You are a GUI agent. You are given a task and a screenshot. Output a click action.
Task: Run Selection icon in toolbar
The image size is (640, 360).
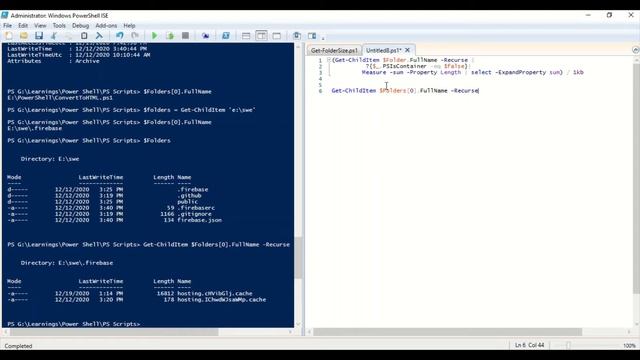point(170,36)
